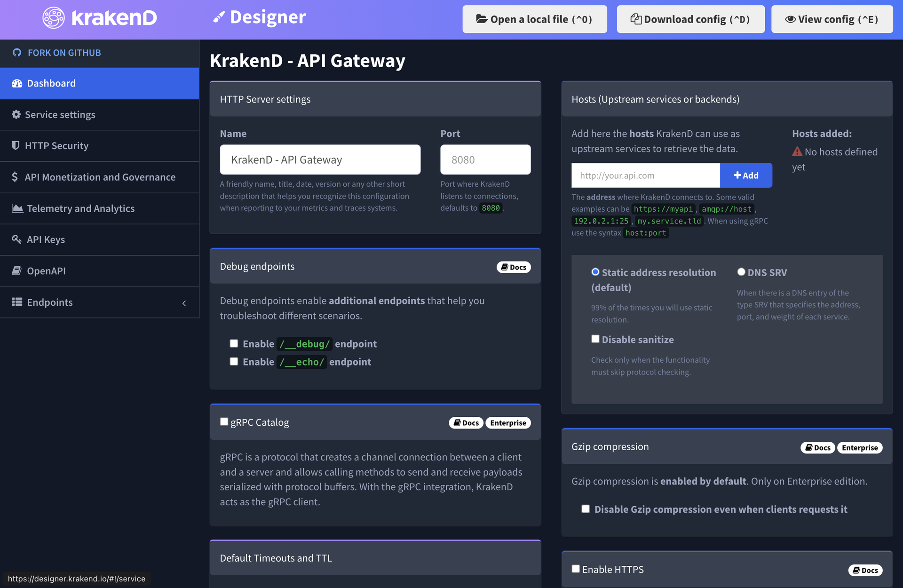Click the dollar sign icon for API Monetization
The width and height of the screenshot is (903, 588).
pos(15,177)
